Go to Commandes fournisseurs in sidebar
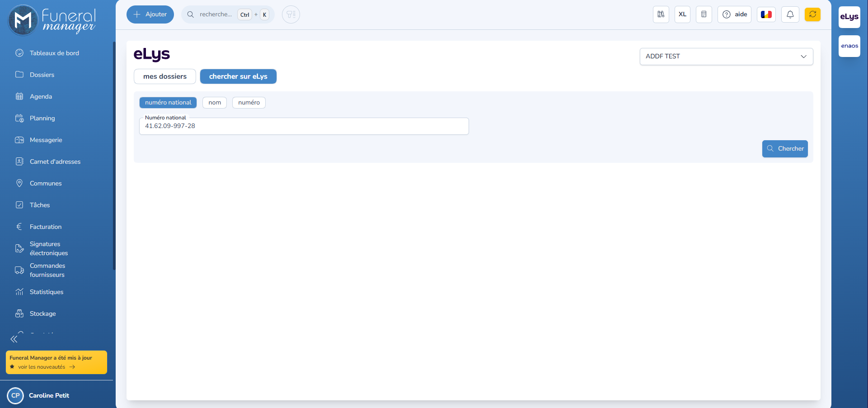868x408 pixels. (47, 270)
